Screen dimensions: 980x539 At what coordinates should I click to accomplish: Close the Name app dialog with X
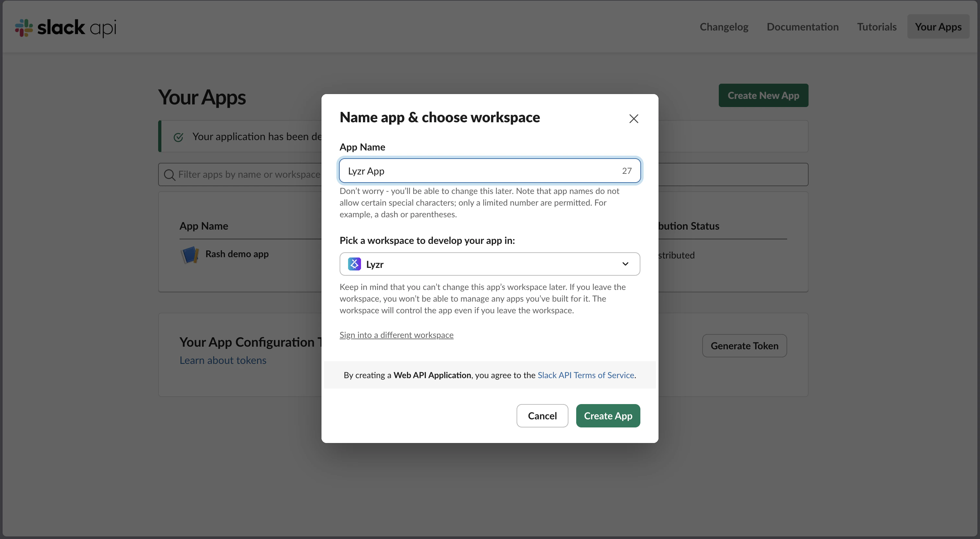pyautogui.click(x=634, y=119)
